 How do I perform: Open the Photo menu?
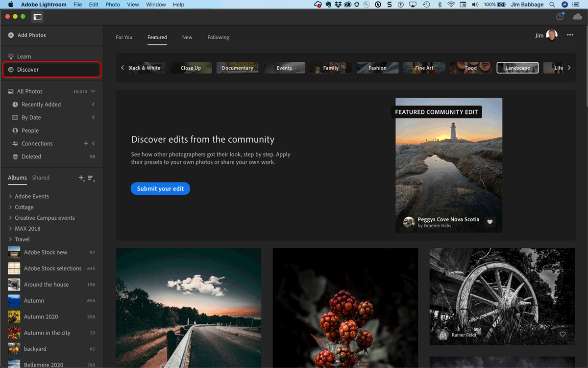point(113,4)
